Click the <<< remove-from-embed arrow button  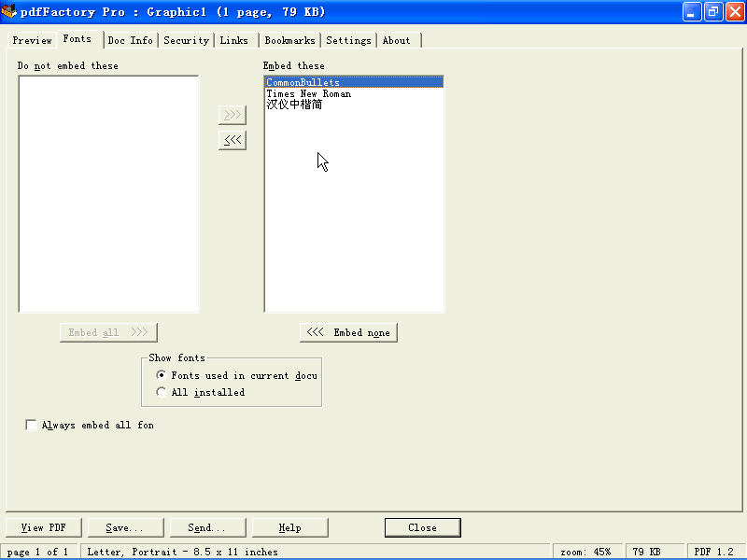(233, 140)
